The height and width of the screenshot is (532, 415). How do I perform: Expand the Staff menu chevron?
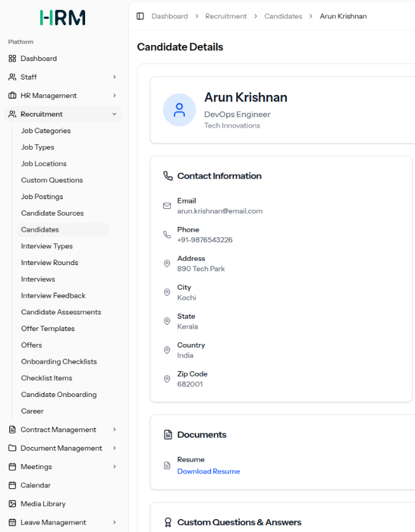[x=114, y=77]
